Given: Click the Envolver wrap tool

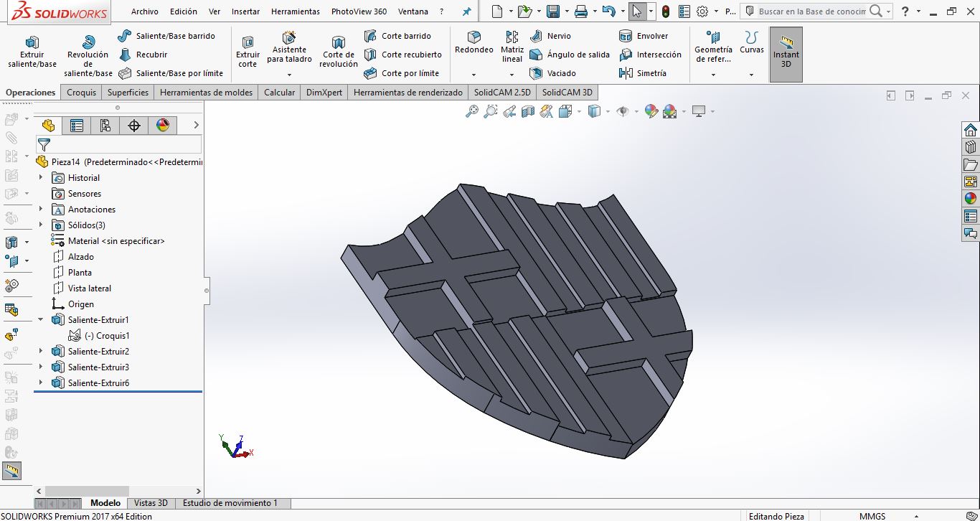Looking at the screenshot, I should (644, 36).
